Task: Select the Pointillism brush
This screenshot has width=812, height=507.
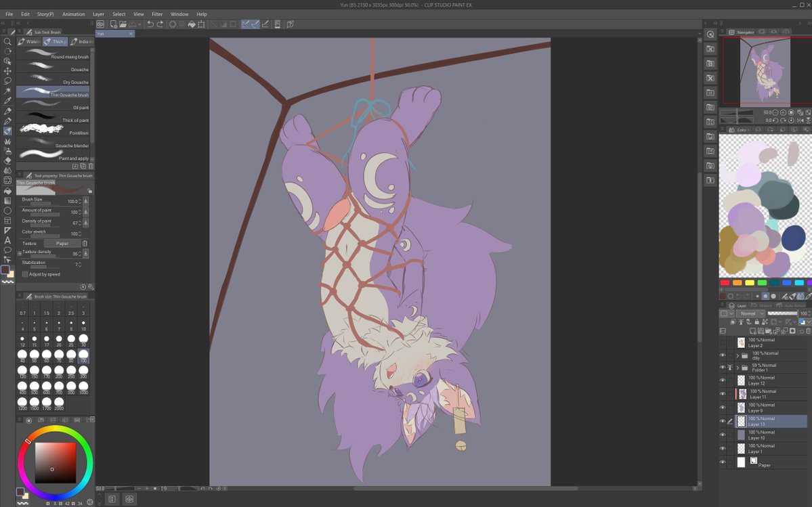Action: pyautogui.click(x=53, y=129)
